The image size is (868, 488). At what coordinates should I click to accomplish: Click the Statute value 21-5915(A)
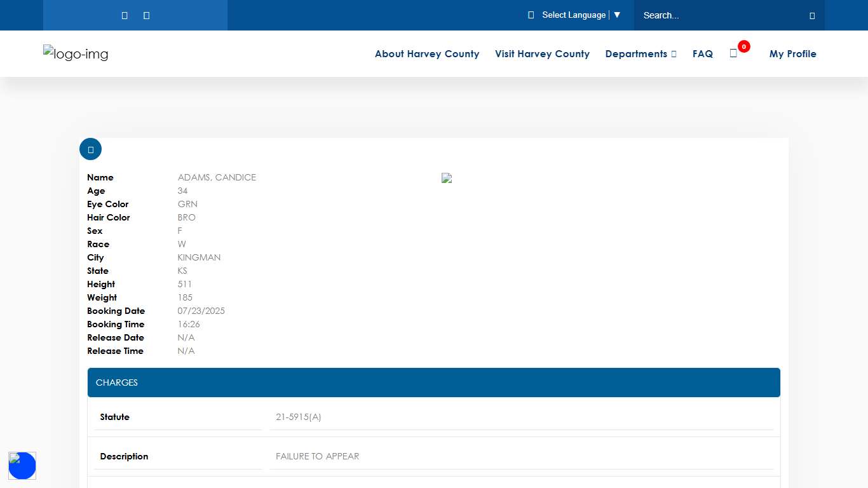point(298,417)
